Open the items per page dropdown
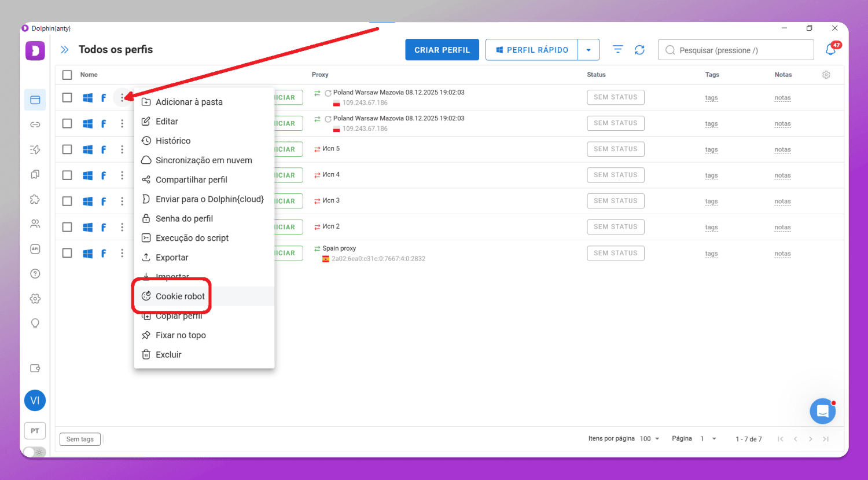Image resolution: width=868 pixels, height=480 pixels. click(650, 439)
